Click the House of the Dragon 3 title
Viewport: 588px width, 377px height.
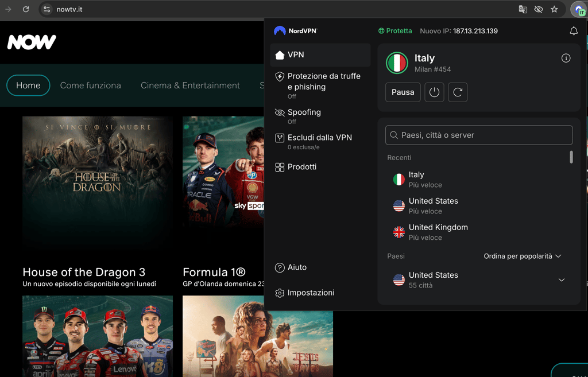84,272
